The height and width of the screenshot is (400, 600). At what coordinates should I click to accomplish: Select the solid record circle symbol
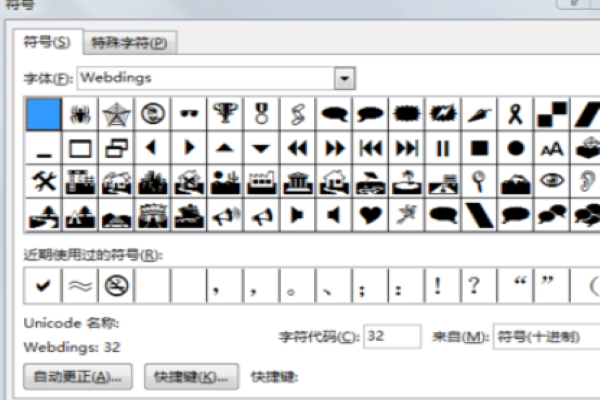coord(515,149)
